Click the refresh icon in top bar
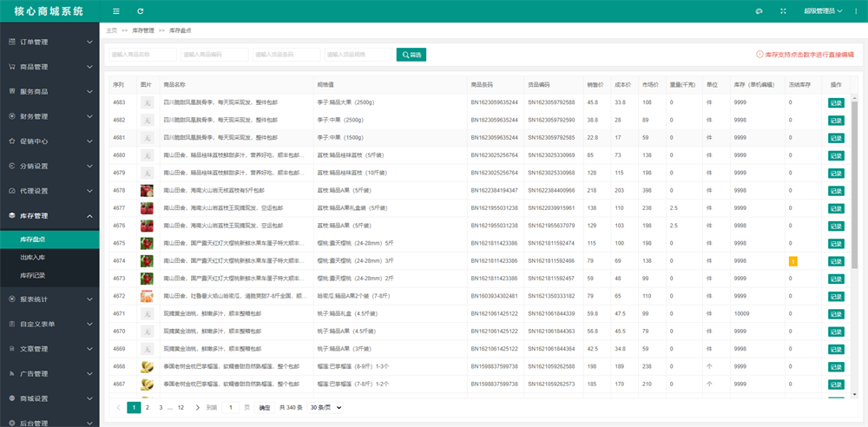 (x=141, y=11)
